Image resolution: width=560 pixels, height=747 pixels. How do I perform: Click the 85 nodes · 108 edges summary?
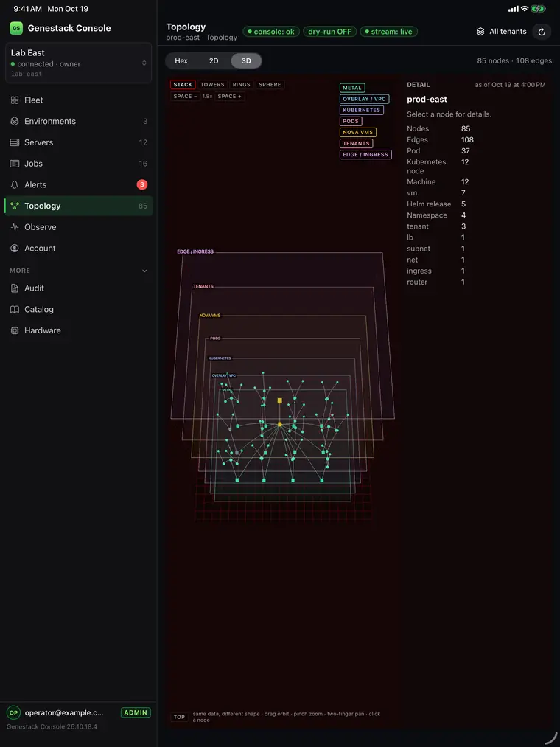(x=514, y=61)
